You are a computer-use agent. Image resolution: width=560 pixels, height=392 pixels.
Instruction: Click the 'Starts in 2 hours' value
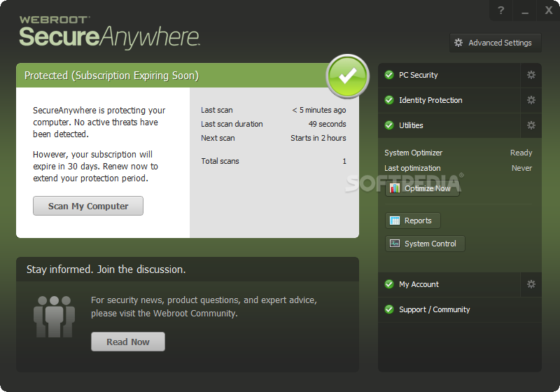point(318,138)
